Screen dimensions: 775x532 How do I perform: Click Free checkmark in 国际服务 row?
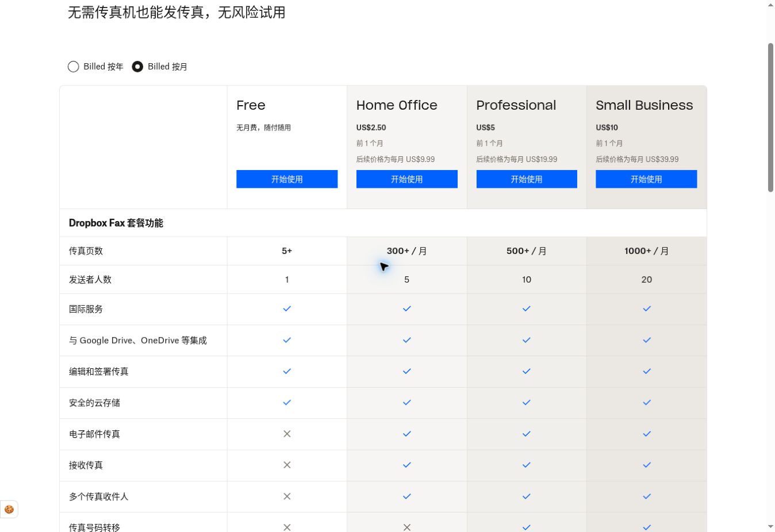point(287,309)
